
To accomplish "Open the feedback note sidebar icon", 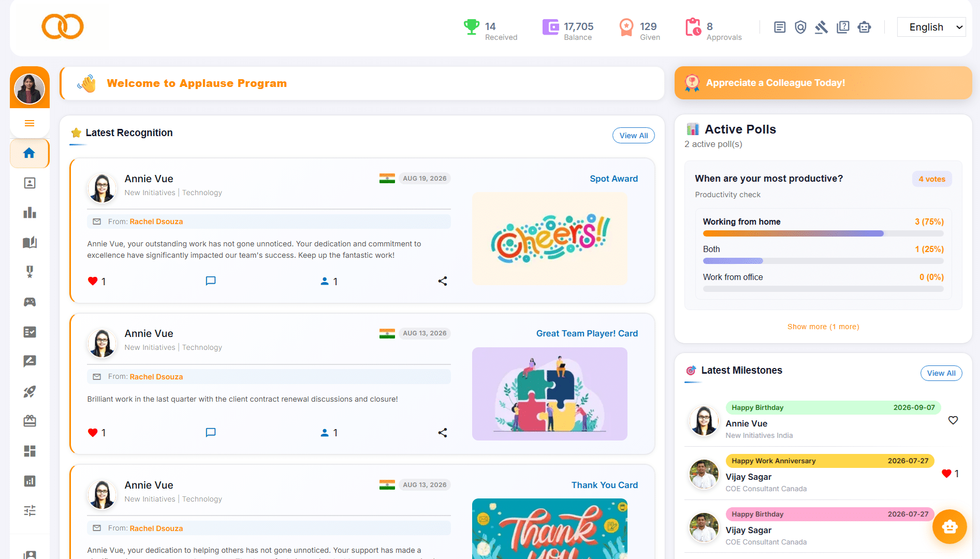I will (30, 361).
